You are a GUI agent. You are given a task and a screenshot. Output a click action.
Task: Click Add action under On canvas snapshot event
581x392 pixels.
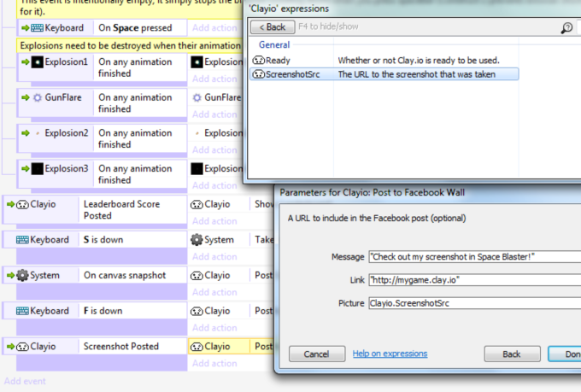tap(214, 292)
